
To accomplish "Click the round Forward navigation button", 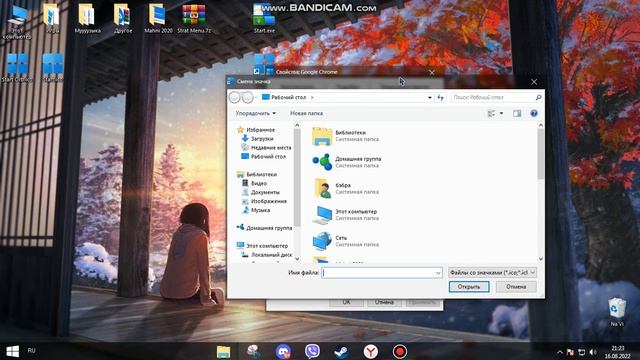I will click(247, 97).
